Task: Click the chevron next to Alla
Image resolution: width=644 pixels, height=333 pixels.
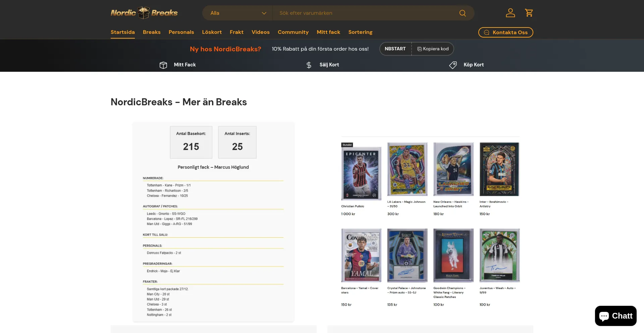Action: pyautogui.click(x=264, y=13)
